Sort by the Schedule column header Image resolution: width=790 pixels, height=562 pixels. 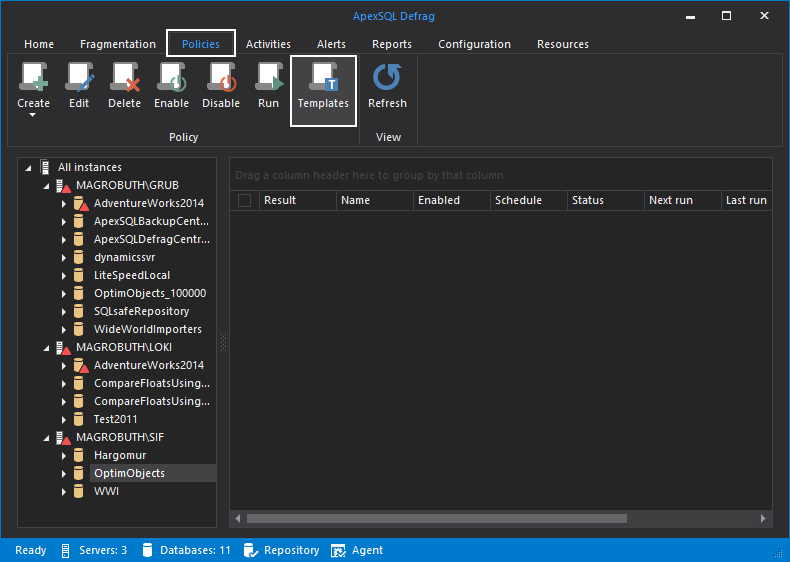529,201
